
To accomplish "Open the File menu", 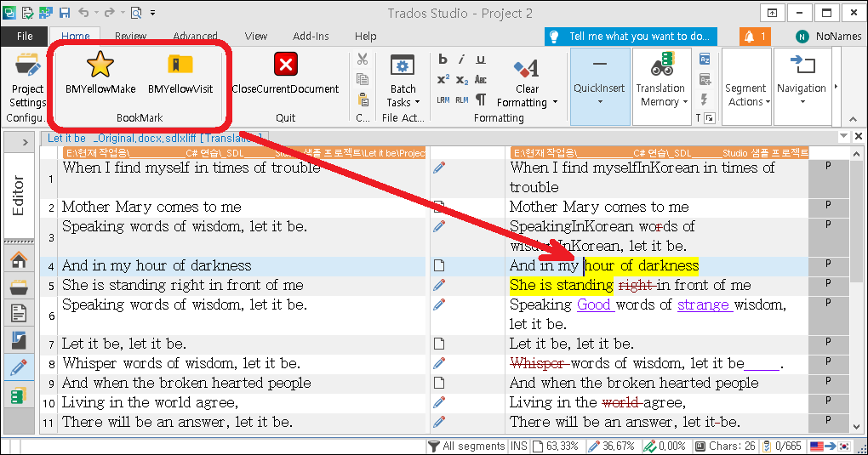I will click(25, 36).
